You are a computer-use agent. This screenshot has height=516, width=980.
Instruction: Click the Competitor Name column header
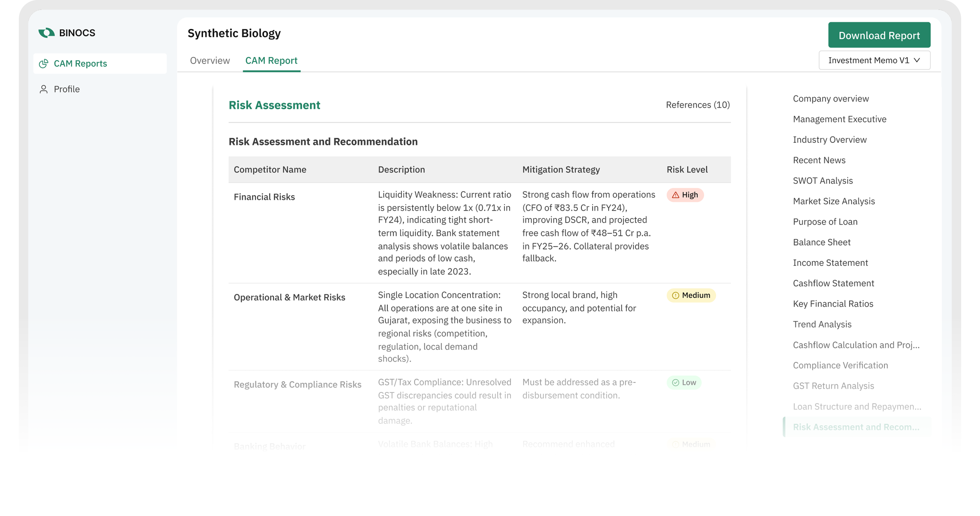270,170
